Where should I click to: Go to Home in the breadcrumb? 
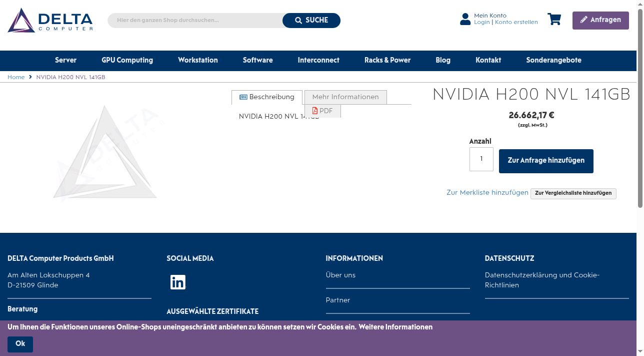(x=16, y=77)
